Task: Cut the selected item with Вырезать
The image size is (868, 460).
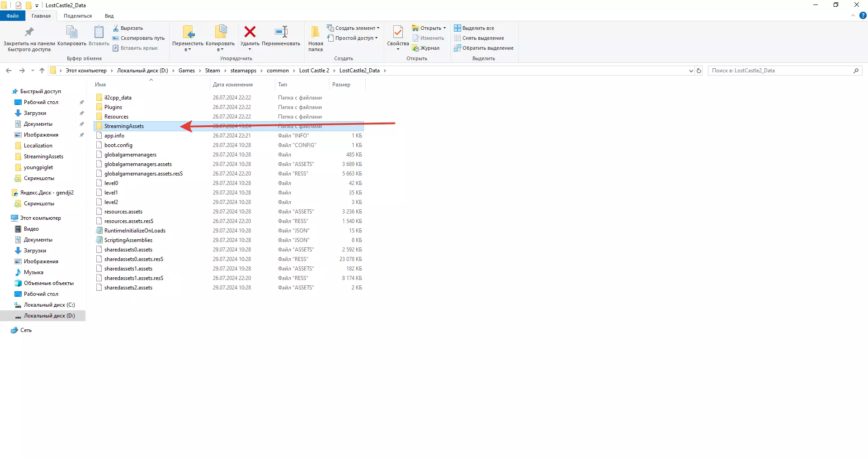Action: point(128,28)
